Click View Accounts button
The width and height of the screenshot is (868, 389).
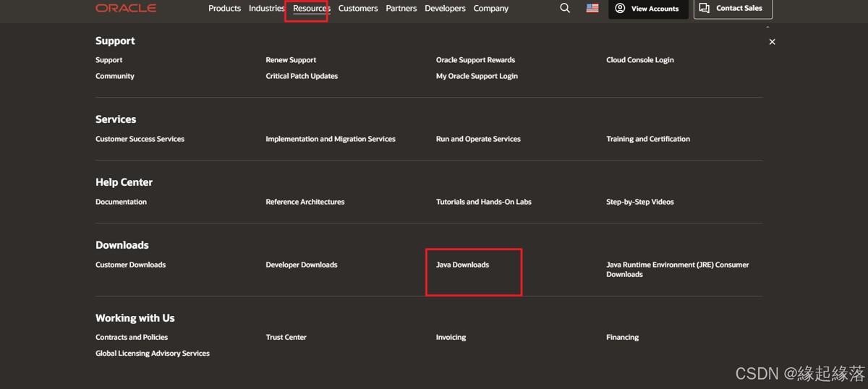tap(647, 9)
